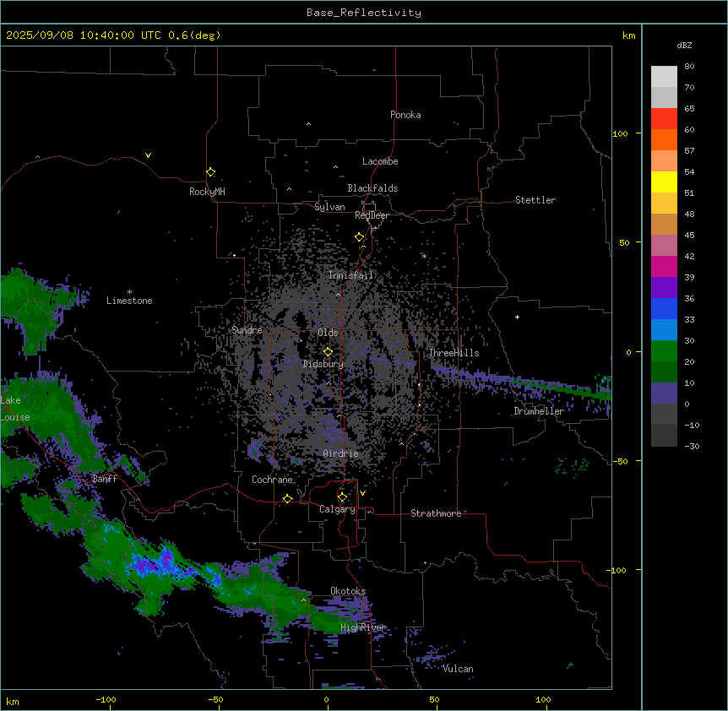This screenshot has height=711, width=728.
Task: Click the RockyMH label
Action: click(x=207, y=192)
